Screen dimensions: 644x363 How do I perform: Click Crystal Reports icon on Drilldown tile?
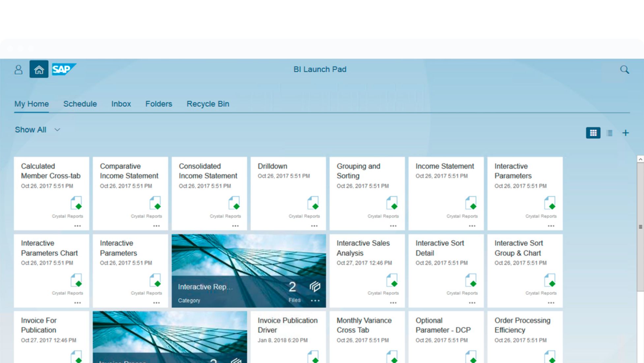313,203
